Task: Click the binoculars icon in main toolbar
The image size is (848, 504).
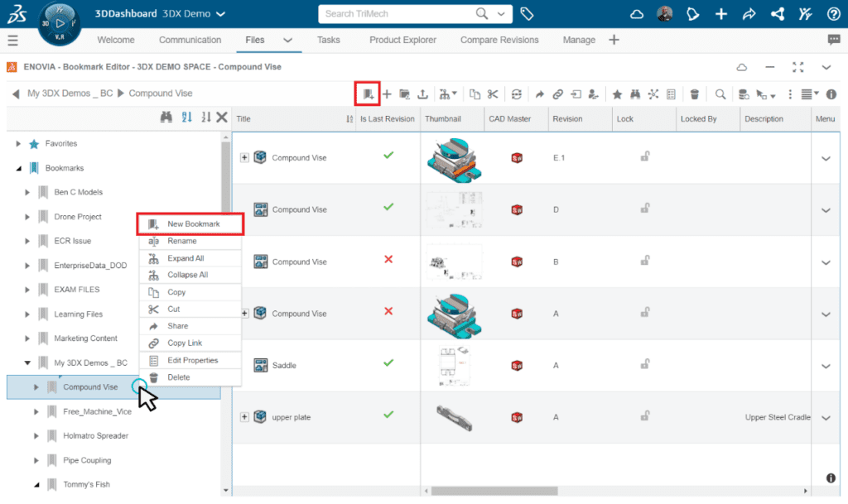Action: click(x=635, y=94)
